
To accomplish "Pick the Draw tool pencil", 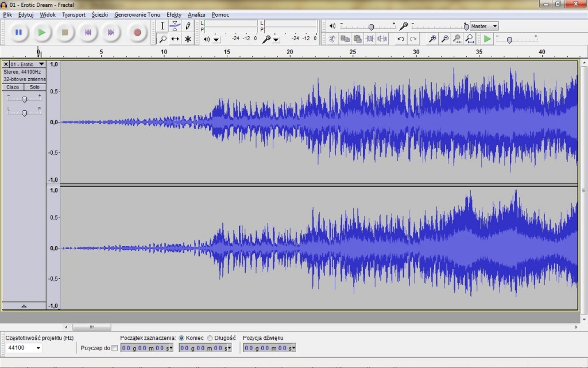I will click(187, 25).
